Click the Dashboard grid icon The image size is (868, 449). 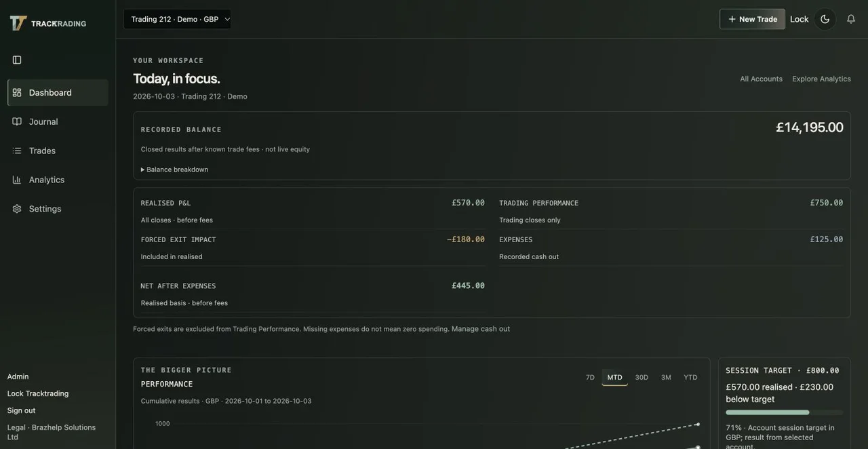click(17, 92)
